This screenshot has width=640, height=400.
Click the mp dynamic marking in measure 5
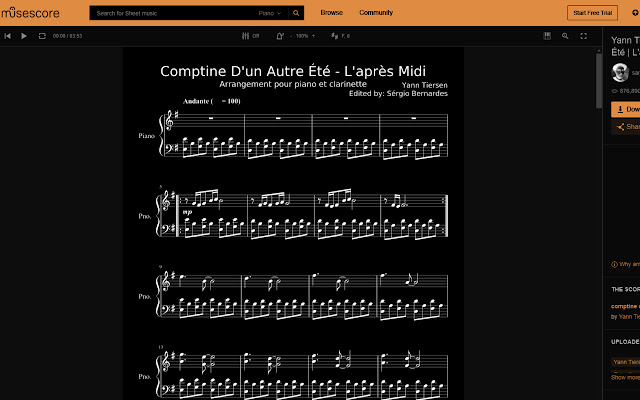coord(187,212)
